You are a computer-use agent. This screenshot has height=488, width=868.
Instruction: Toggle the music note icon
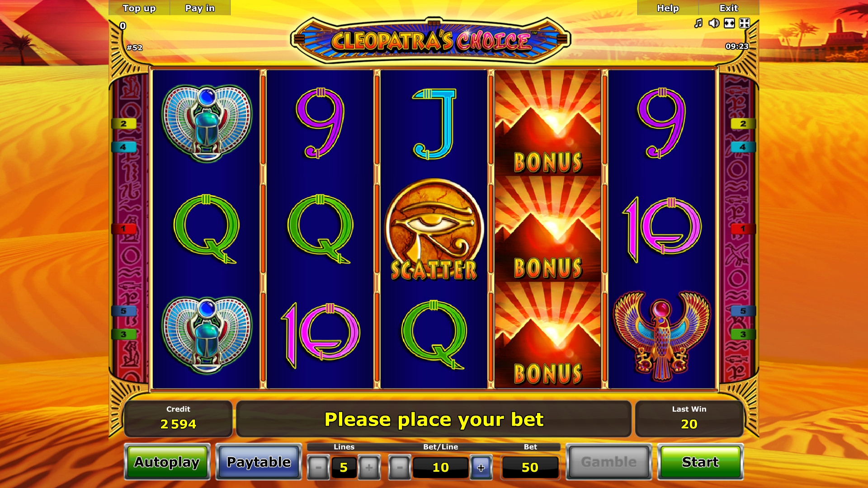coord(698,23)
